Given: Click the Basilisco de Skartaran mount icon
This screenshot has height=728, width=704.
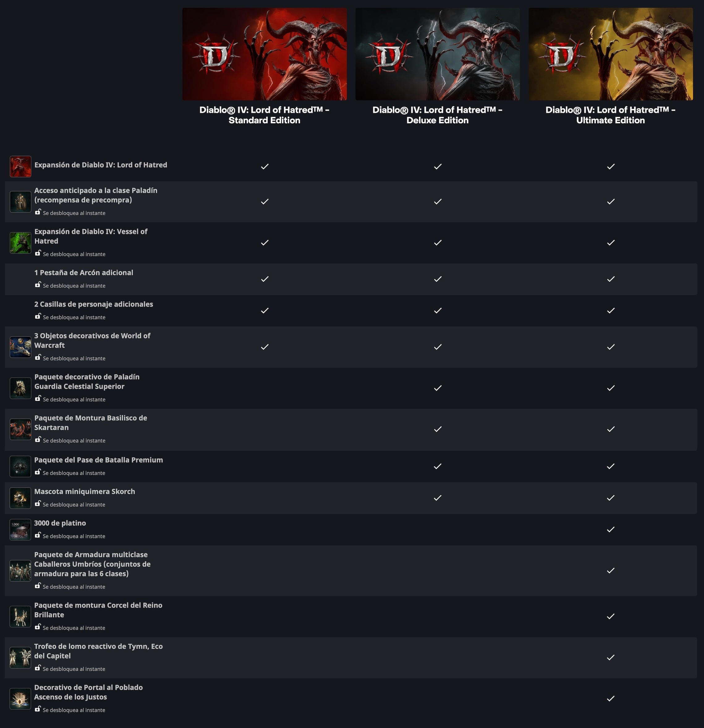Looking at the screenshot, I should (x=20, y=429).
